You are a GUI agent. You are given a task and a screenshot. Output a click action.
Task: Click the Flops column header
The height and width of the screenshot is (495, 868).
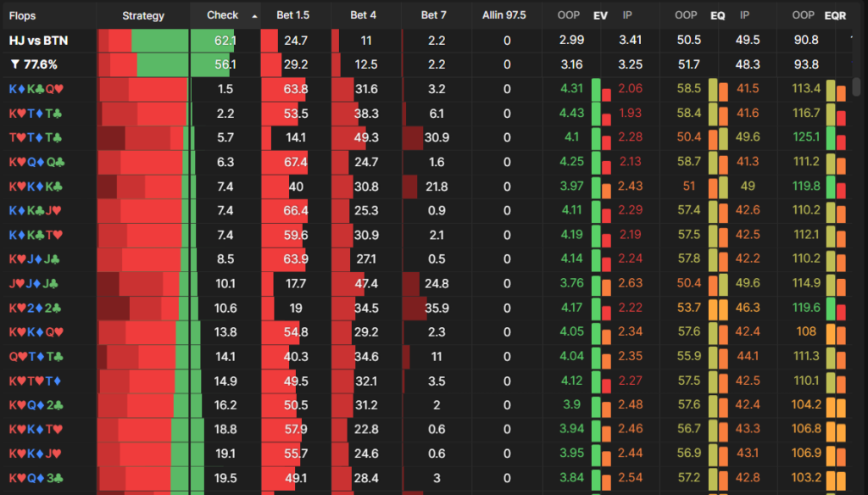(x=23, y=15)
